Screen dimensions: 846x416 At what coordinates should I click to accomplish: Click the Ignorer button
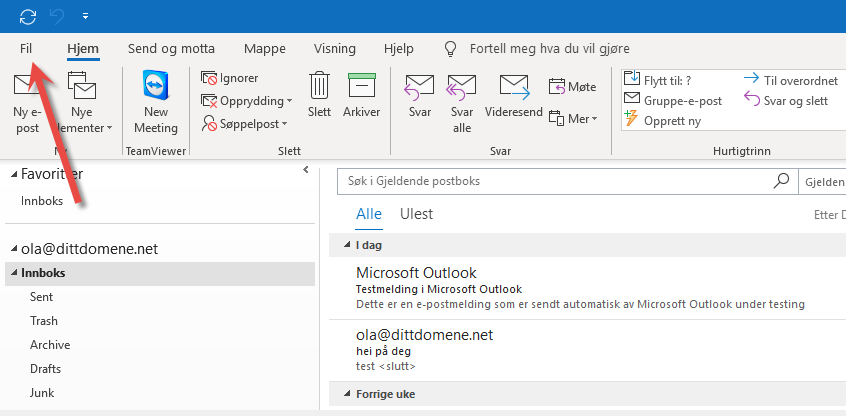pos(230,78)
